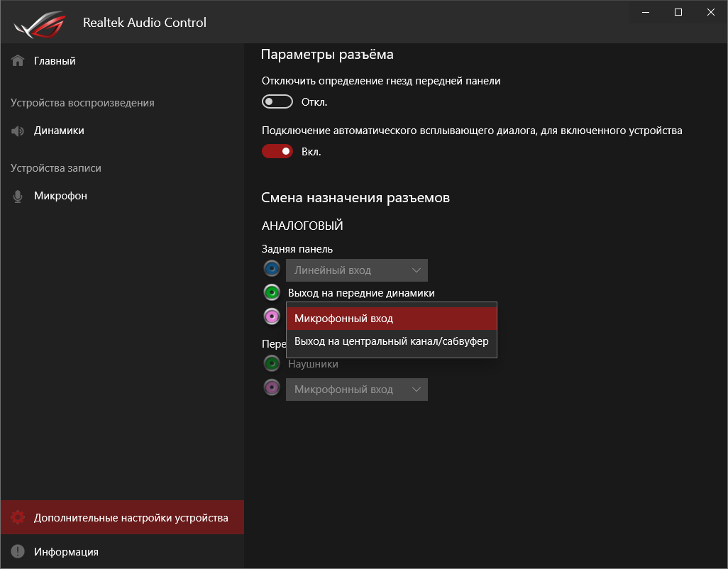Select Микрофонный вход from the open list
Image resolution: width=728 pixels, height=569 pixels.
coord(391,319)
